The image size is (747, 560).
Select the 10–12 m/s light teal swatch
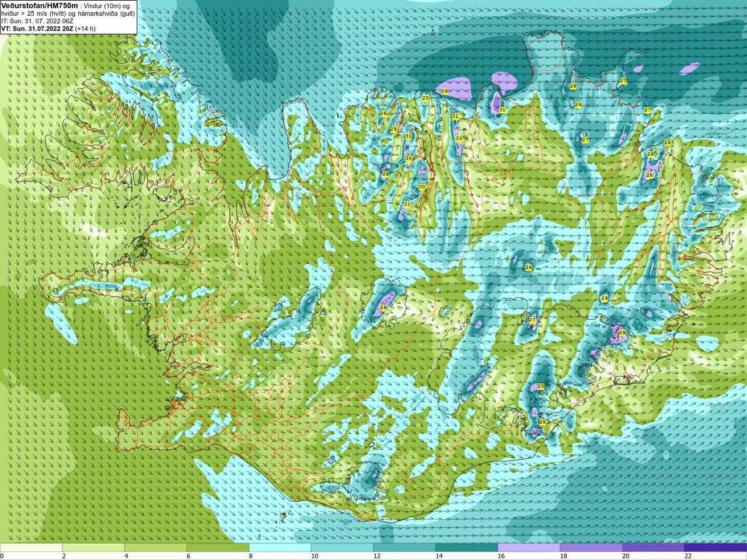tap(343, 547)
